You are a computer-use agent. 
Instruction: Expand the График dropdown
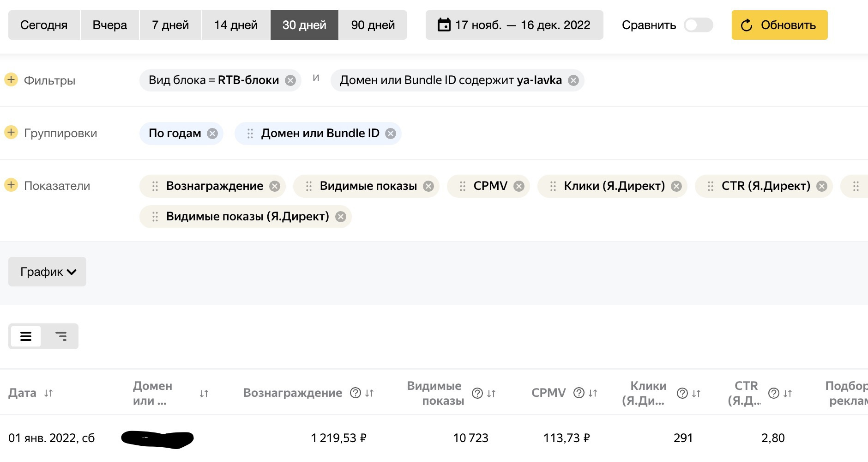(47, 272)
